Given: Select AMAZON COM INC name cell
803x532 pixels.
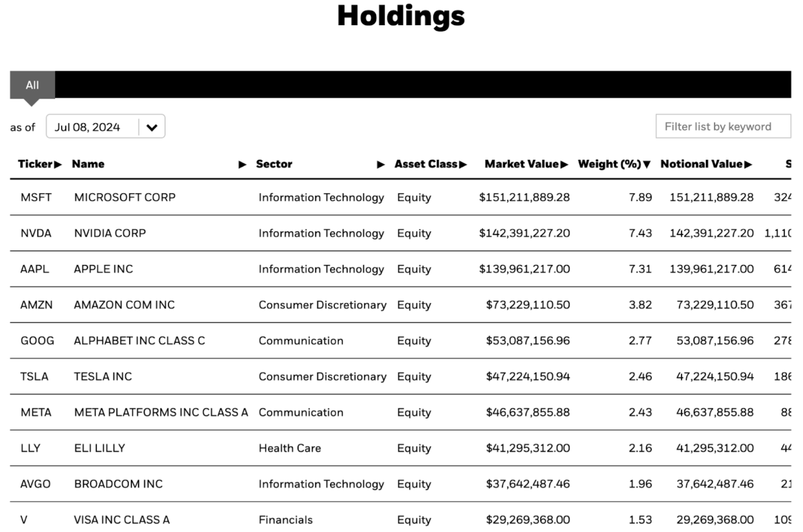Looking at the screenshot, I should pos(125,305).
